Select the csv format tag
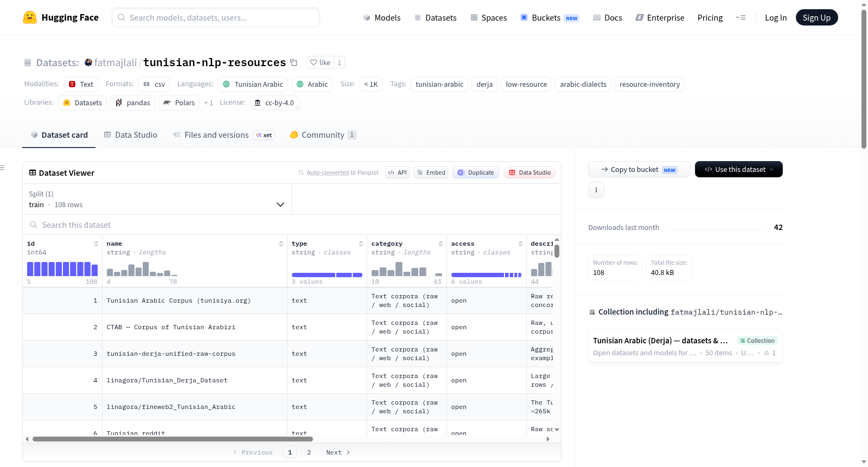 tap(154, 84)
